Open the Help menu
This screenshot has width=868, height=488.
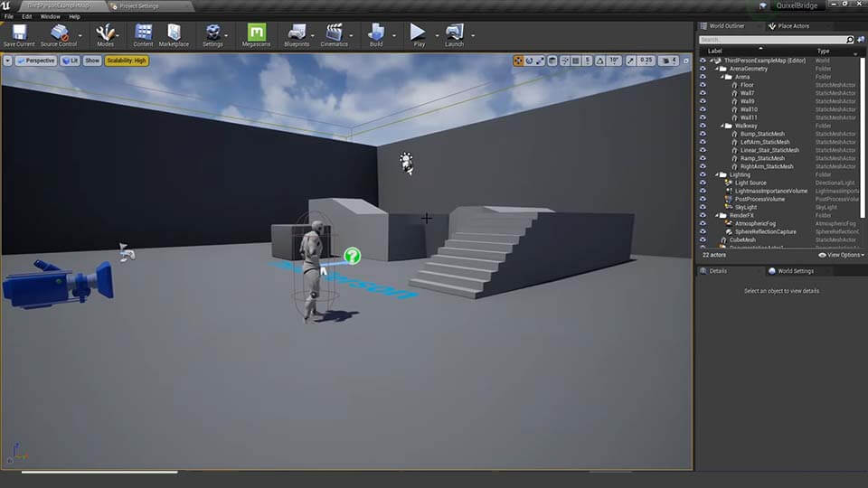pyautogui.click(x=74, y=16)
